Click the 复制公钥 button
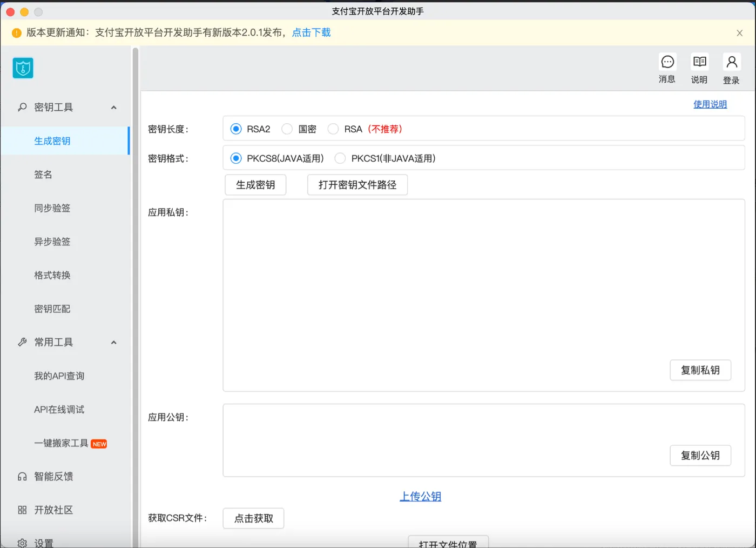 [700, 456]
